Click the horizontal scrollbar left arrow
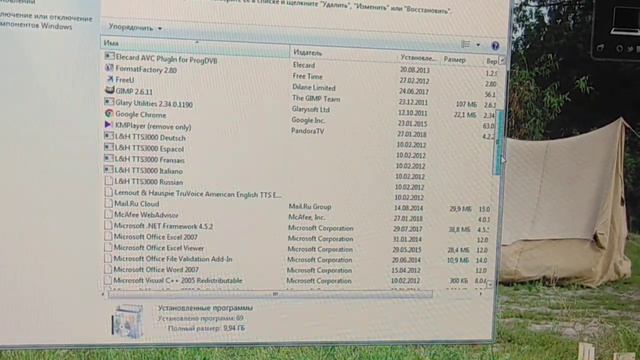 [103, 294]
